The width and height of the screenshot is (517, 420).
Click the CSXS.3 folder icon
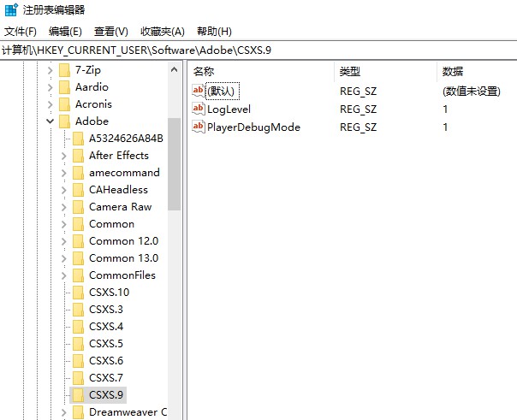[78, 310]
